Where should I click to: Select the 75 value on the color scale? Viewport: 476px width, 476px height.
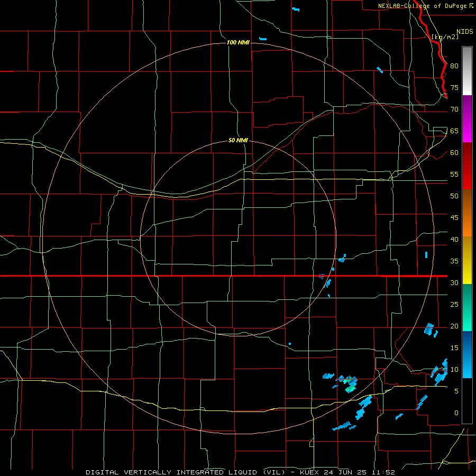454,87
